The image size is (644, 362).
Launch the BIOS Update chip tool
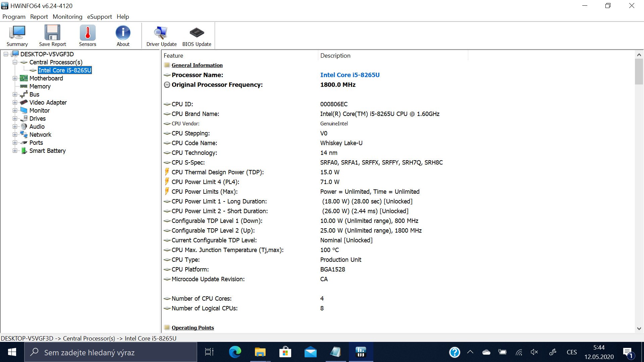click(197, 36)
